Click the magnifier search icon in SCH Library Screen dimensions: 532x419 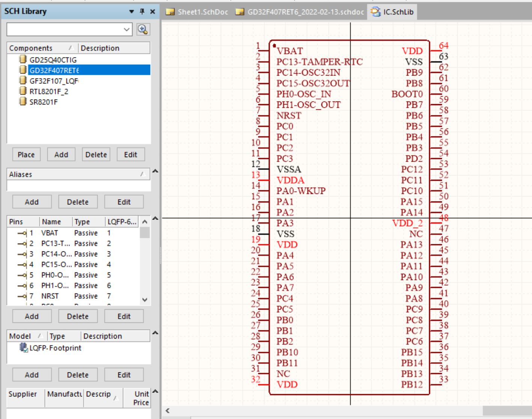(143, 29)
